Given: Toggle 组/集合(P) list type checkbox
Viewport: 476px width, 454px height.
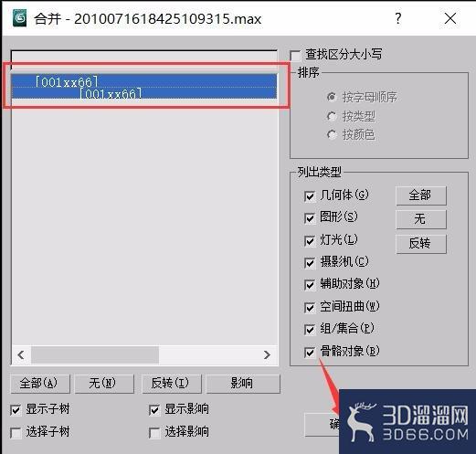Looking at the screenshot, I should click(310, 330).
